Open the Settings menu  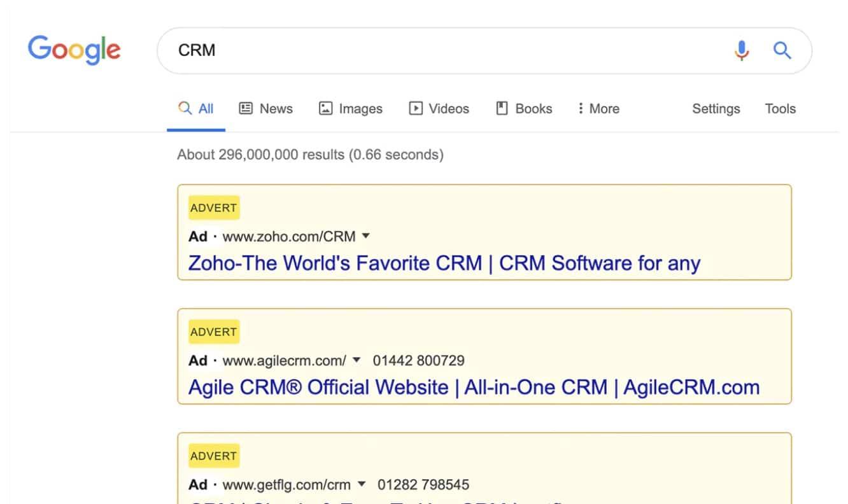[x=716, y=108]
